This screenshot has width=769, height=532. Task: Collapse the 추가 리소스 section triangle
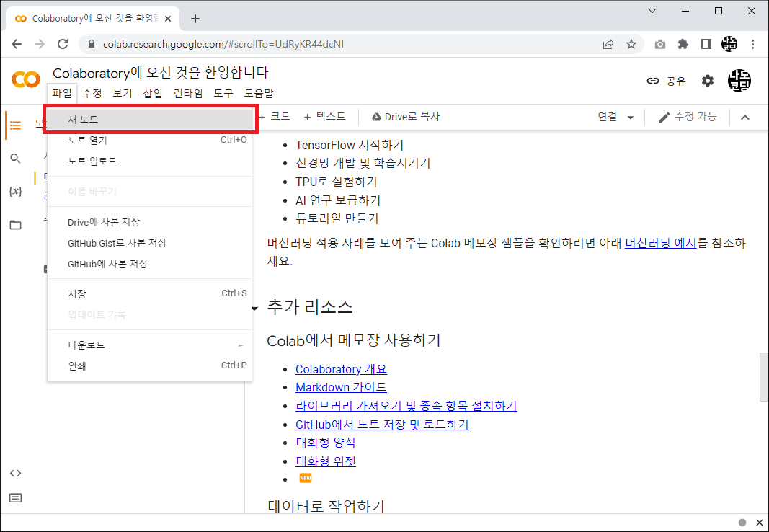point(255,309)
